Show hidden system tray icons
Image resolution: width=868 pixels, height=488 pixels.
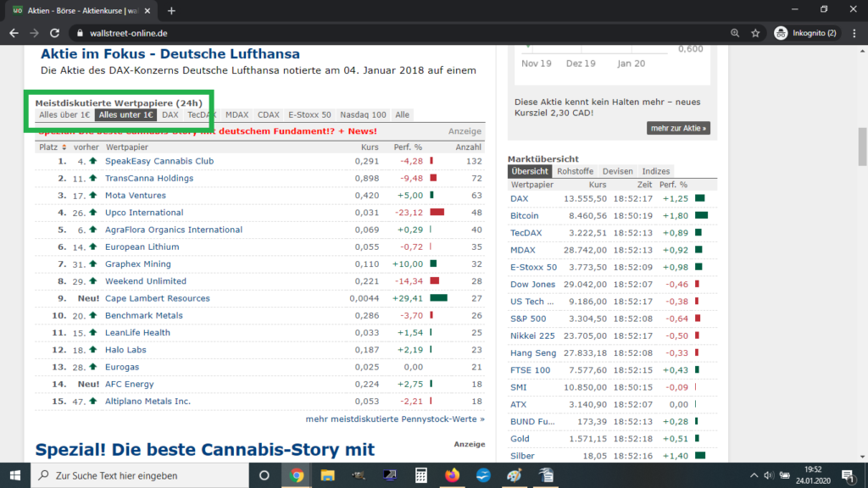(x=754, y=475)
